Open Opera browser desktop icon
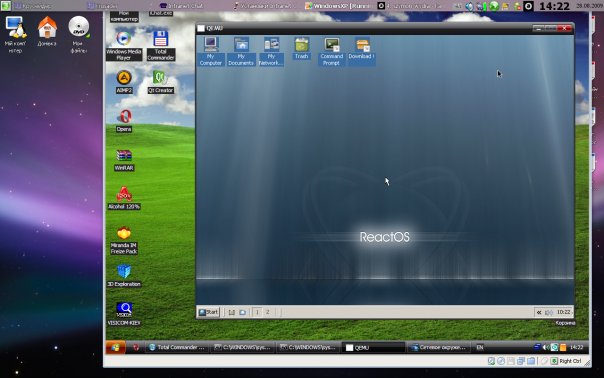The image size is (604, 378). 124,121
